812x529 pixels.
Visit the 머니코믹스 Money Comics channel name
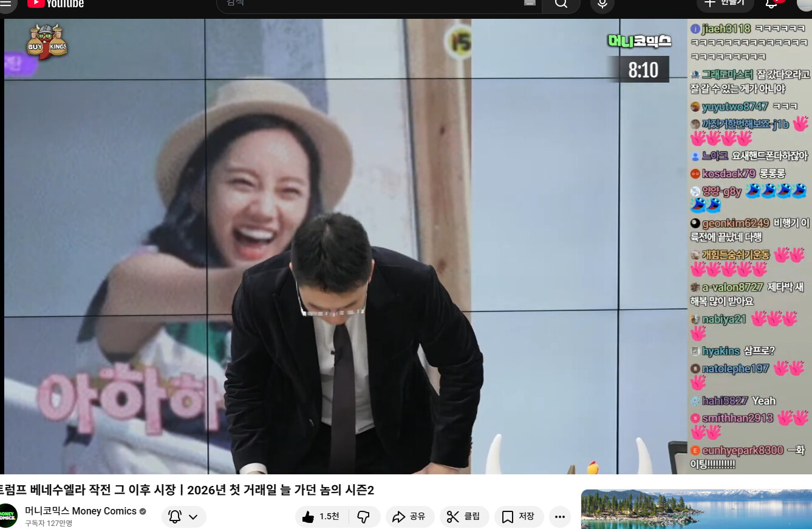(81, 511)
